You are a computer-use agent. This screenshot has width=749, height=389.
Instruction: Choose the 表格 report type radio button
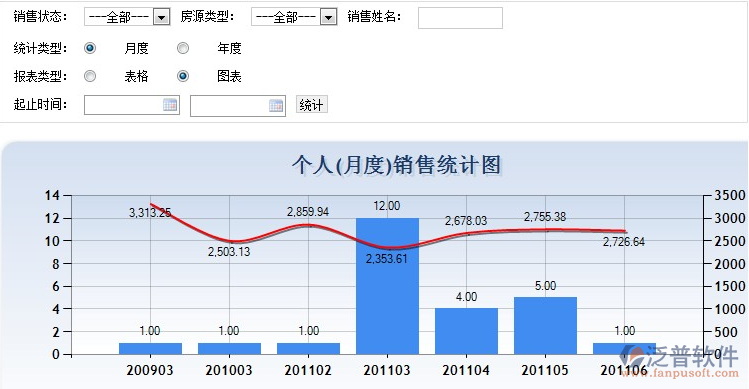pos(90,76)
